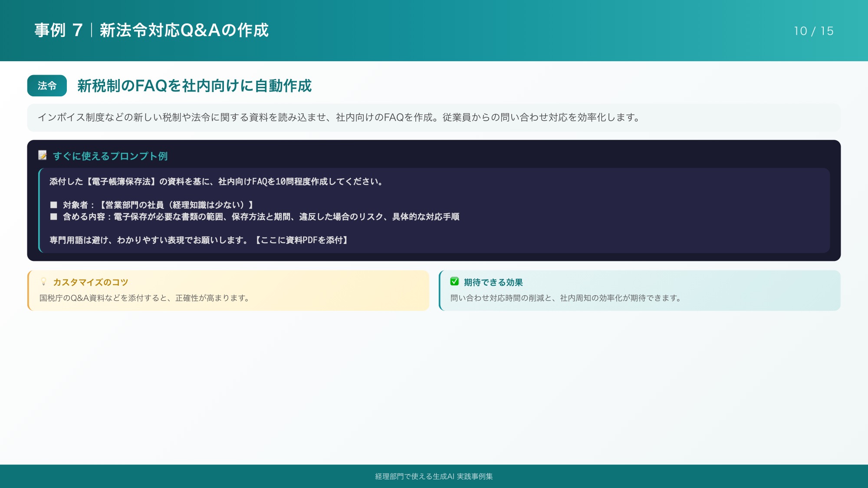
Task: Click the prompt line 添付した【電子帳簿保存法】の資料を基に
Action: tap(216, 181)
